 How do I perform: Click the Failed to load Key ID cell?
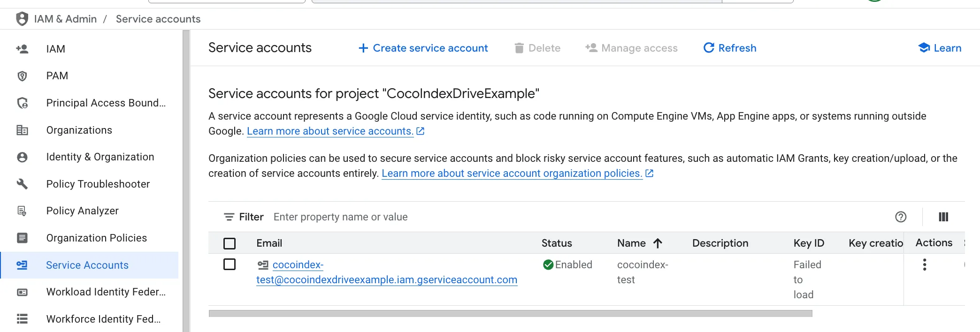(x=807, y=279)
